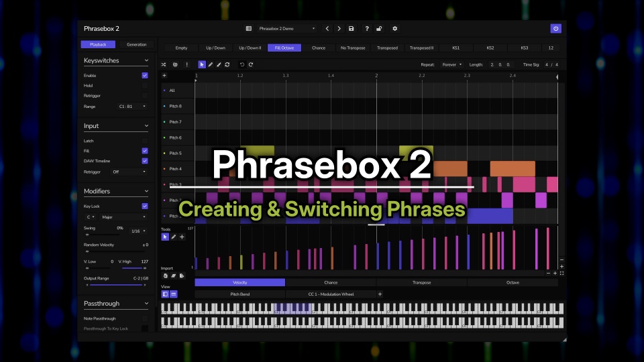Select the KS2 phrase tab
Viewport: 644px width, 362px height.
click(x=490, y=48)
